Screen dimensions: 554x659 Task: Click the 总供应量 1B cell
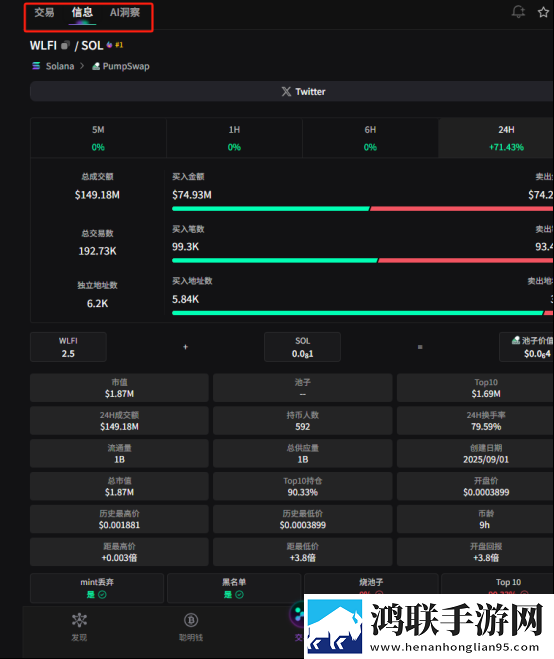pyautogui.click(x=303, y=453)
